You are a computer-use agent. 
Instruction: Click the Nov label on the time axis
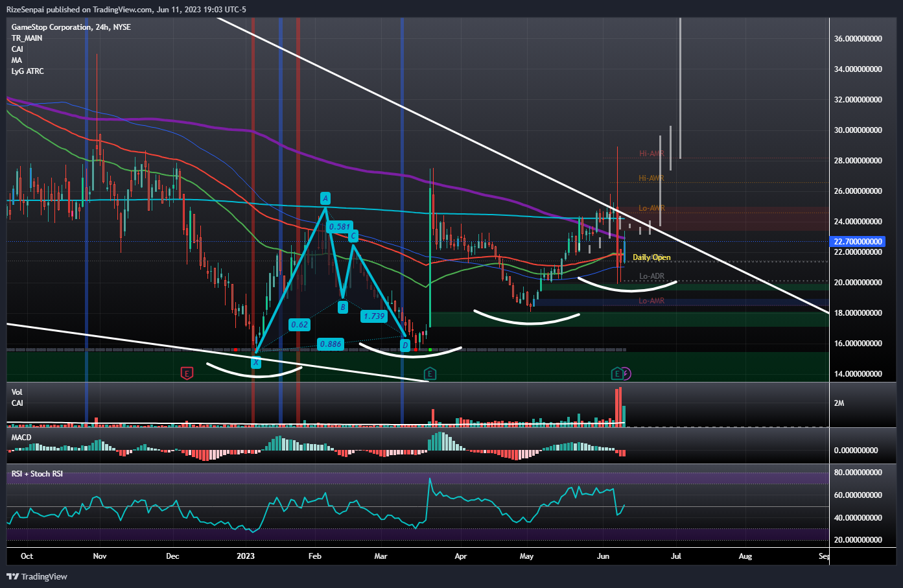(x=100, y=556)
